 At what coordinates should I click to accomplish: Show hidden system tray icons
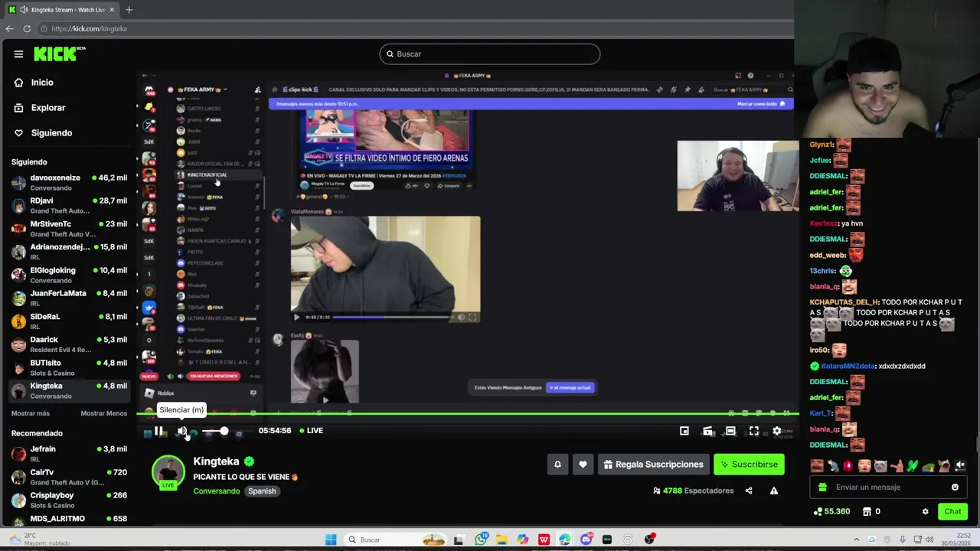tap(856, 540)
